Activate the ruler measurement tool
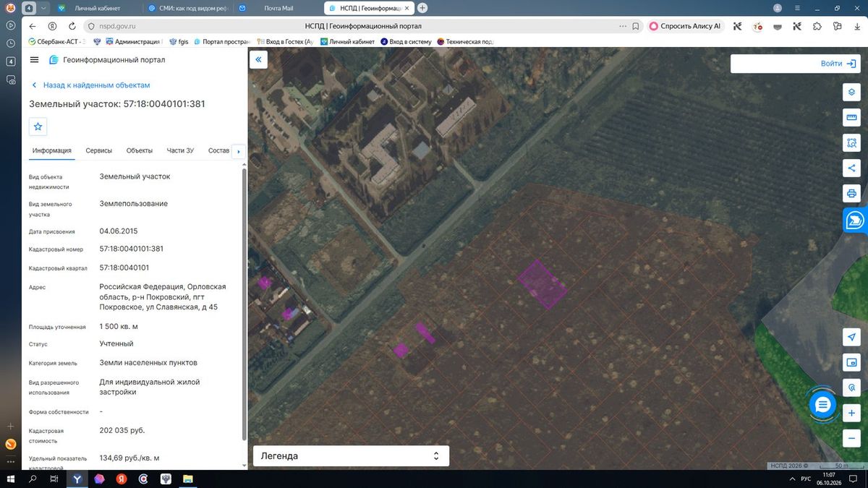Viewport: 868px width, 488px height. tap(851, 118)
